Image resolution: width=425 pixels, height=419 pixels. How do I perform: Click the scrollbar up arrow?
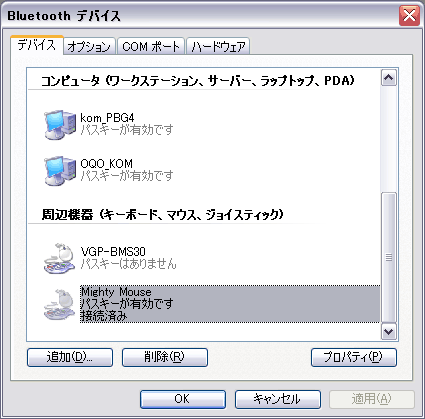point(389,78)
